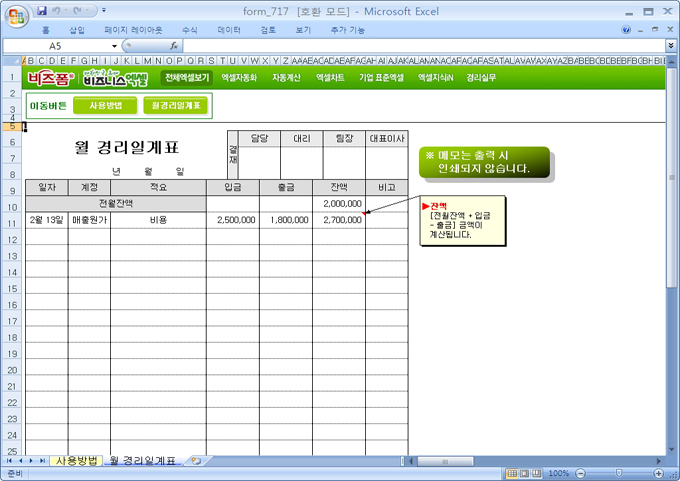Click the 사용방법 green button

pos(105,105)
